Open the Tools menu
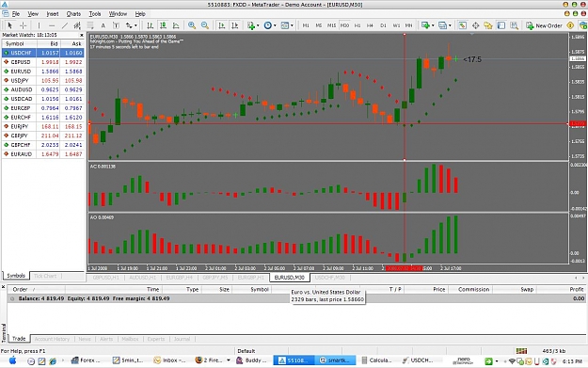588x368 pixels. pyautogui.click(x=95, y=14)
